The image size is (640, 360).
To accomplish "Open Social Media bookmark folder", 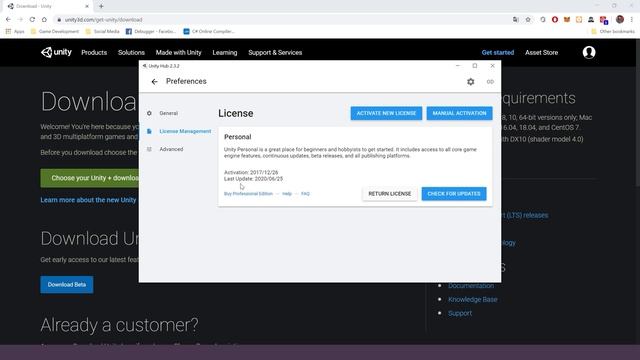I will pyautogui.click(x=102, y=31).
